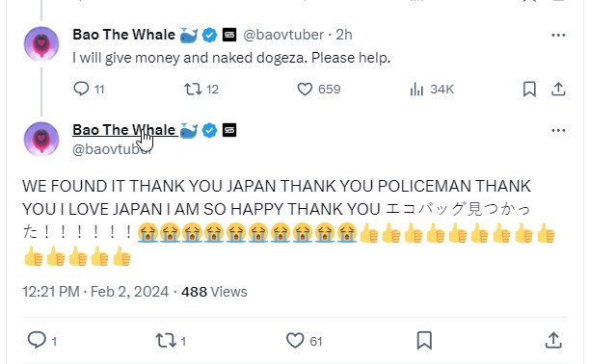Bookmark the WE FOUND IT tweet
This screenshot has height=364, width=589.
coord(424,340)
